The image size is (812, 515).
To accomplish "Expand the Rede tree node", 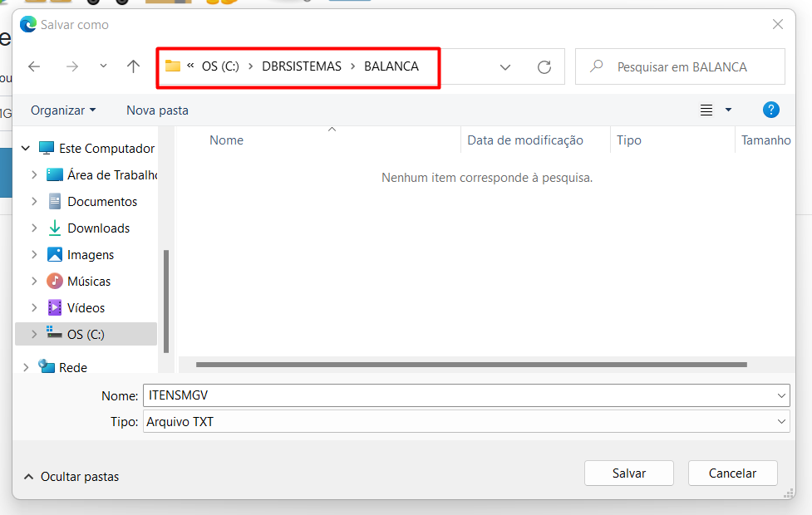I will coord(26,367).
